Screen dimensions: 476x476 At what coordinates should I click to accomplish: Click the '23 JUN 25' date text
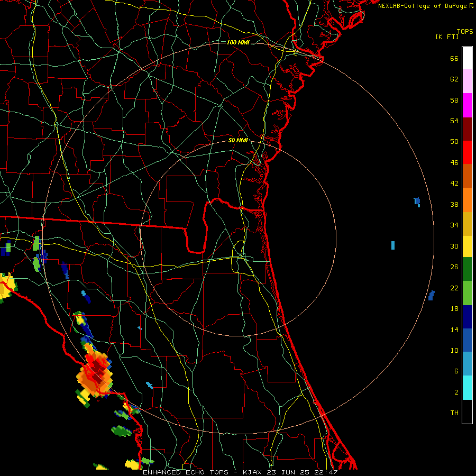(x=289, y=472)
